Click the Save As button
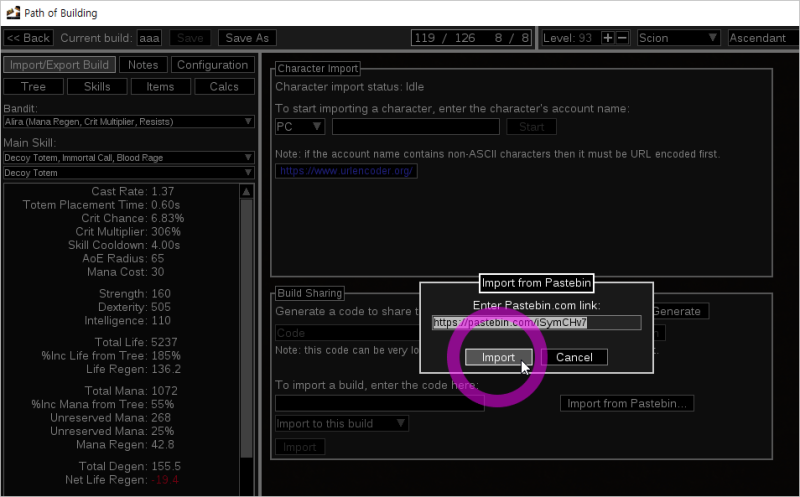The height and width of the screenshot is (497, 800). point(247,38)
